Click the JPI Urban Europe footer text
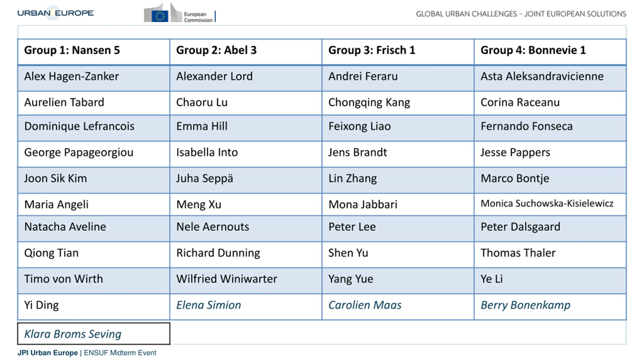Screen dimensions: 644x362 (x=87, y=353)
